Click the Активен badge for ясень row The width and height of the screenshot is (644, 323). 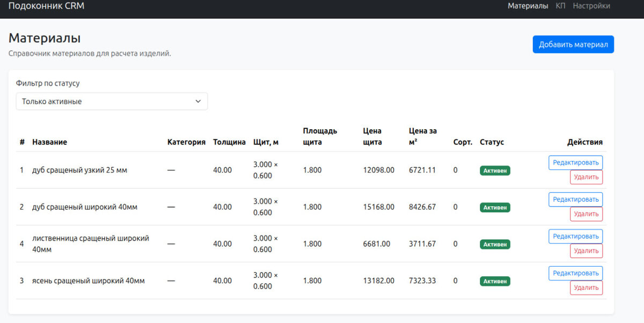point(495,281)
